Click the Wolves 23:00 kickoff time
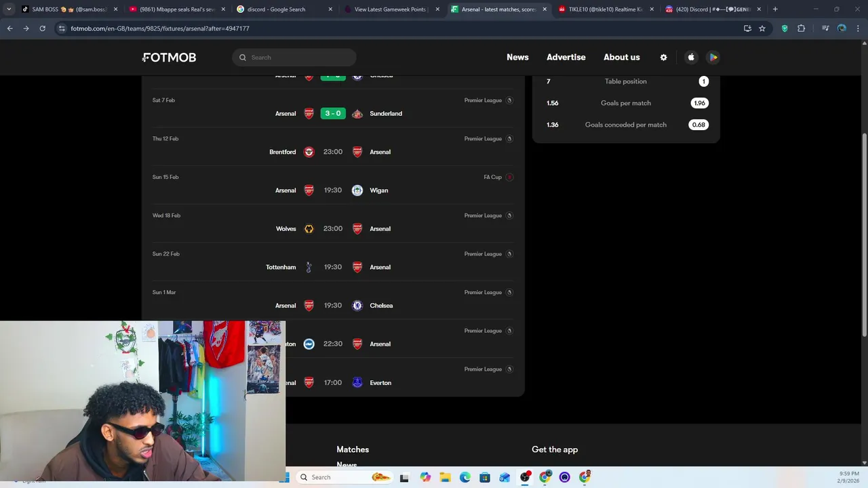The height and width of the screenshot is (488, 868). (333, 228)
